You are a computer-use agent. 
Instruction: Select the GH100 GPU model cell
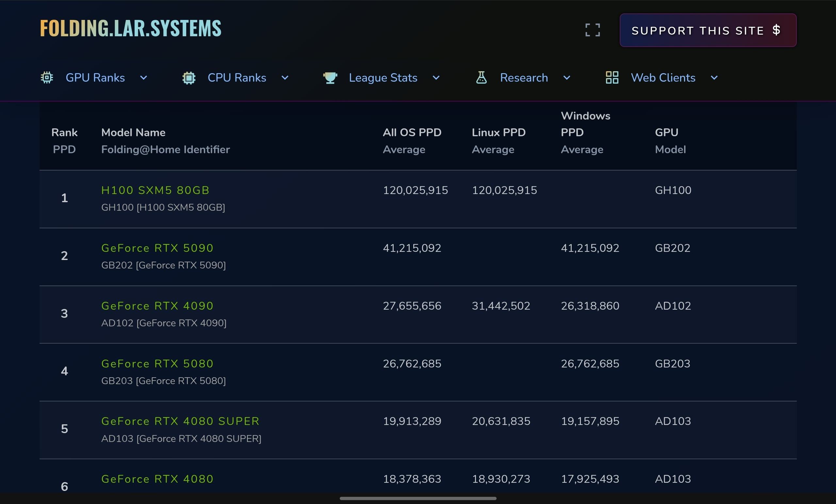[x=673, y=190]
